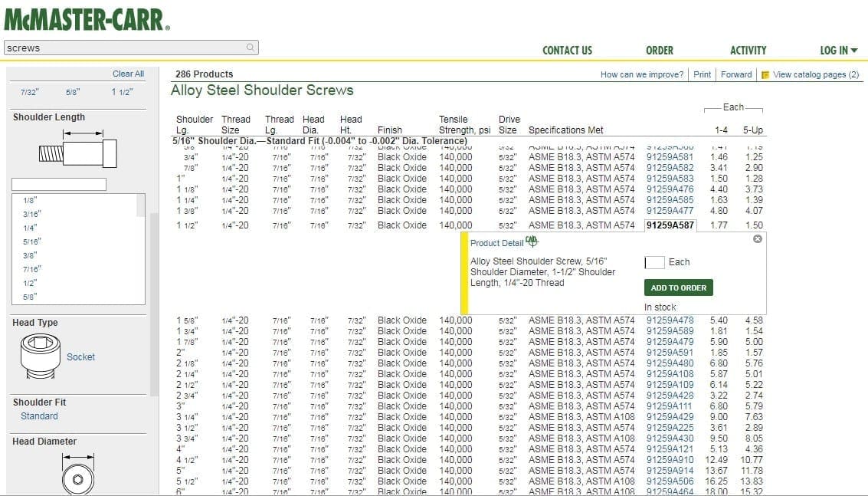Open part number 91259A430
The height and width of the screenshot is (496, 868).
click(670, 438)
